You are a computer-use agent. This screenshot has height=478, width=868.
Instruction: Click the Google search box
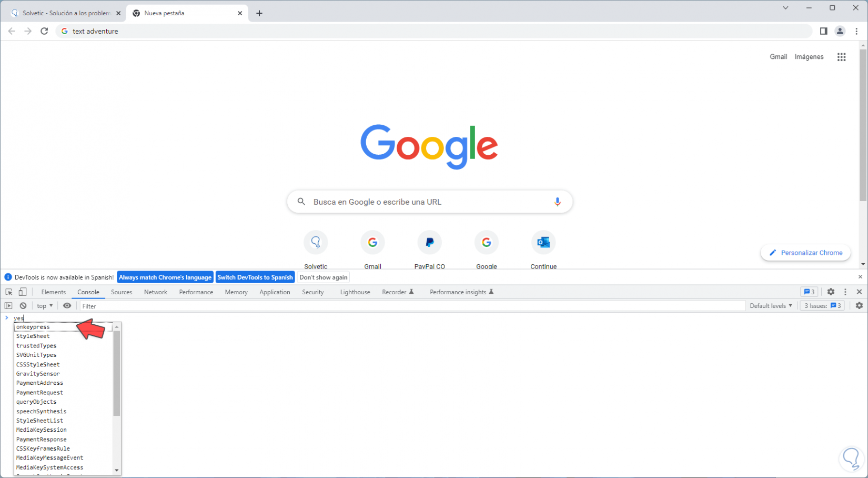430,202
